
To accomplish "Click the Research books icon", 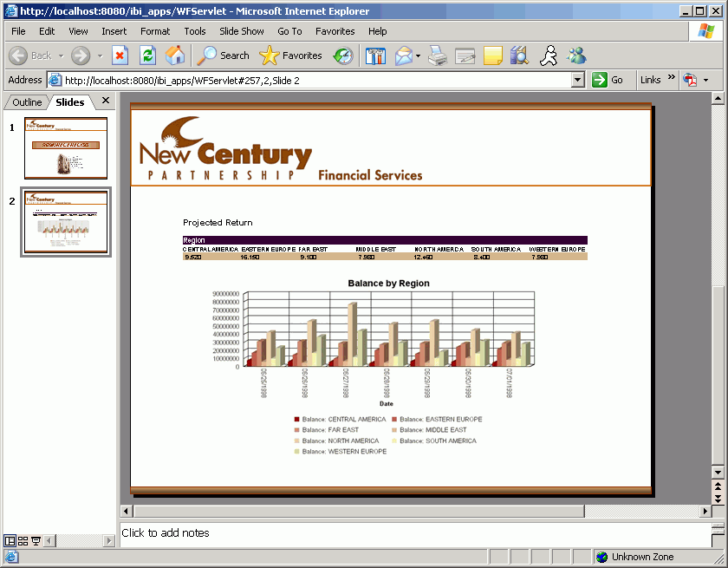I will 519,55.
